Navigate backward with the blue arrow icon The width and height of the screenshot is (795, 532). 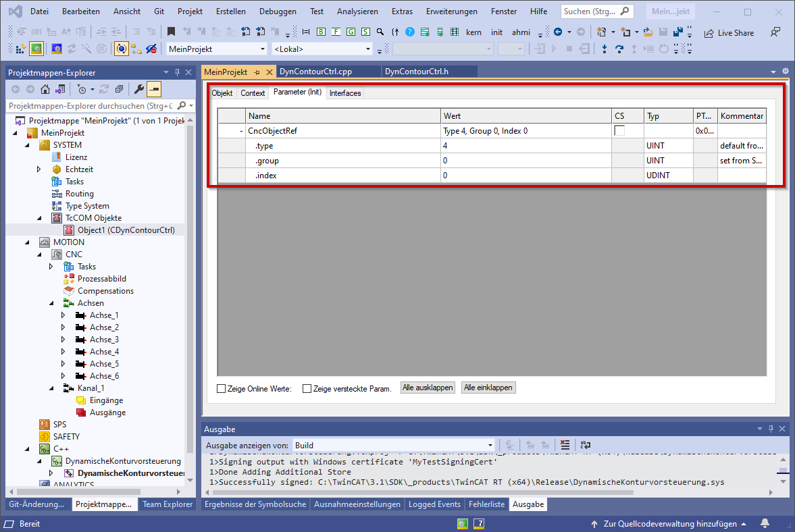click(558, 32)
